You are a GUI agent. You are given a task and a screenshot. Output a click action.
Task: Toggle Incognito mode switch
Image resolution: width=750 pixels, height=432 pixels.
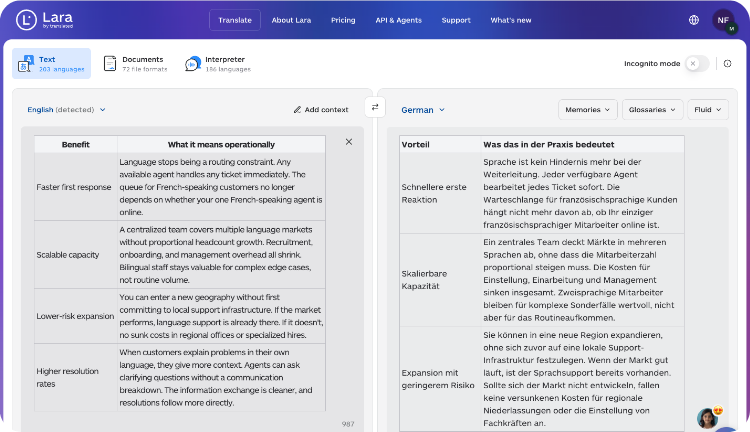(697, 63)
